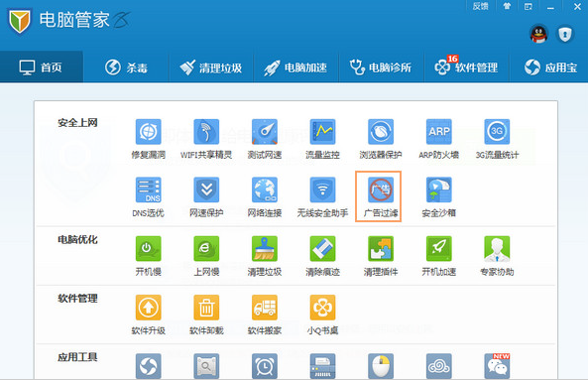Switch to 软件管理 tab with 16 badge

tap(466, 66)
